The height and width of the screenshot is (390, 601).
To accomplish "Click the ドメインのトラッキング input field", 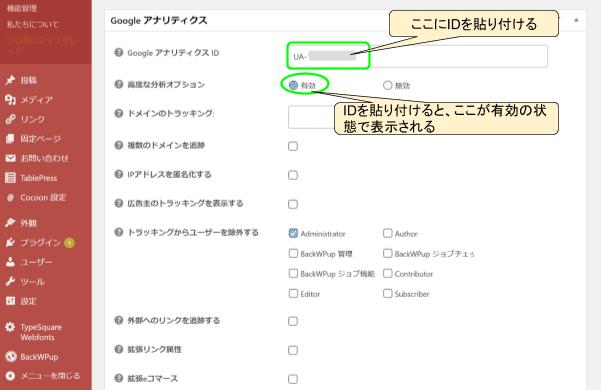I will [x=311, y=117].
